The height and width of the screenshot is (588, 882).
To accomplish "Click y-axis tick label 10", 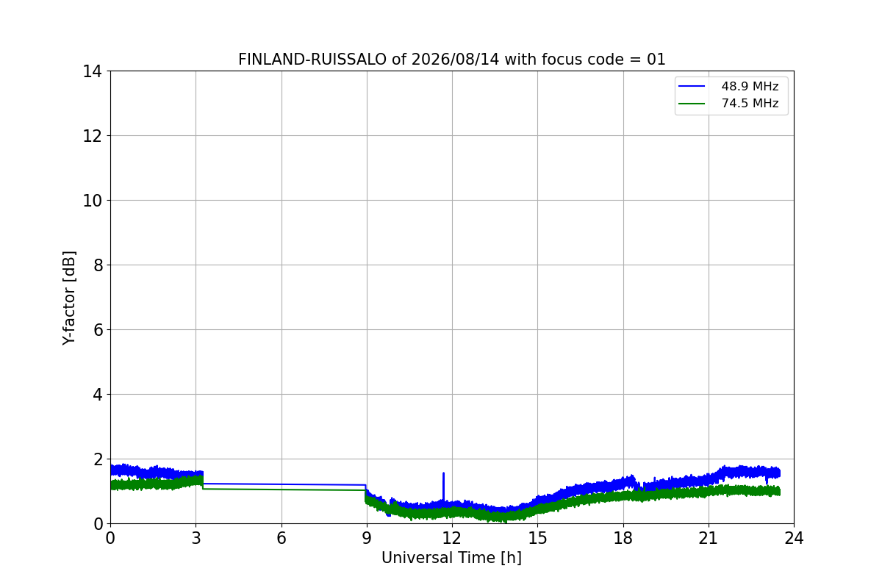I will coord(92,201).
